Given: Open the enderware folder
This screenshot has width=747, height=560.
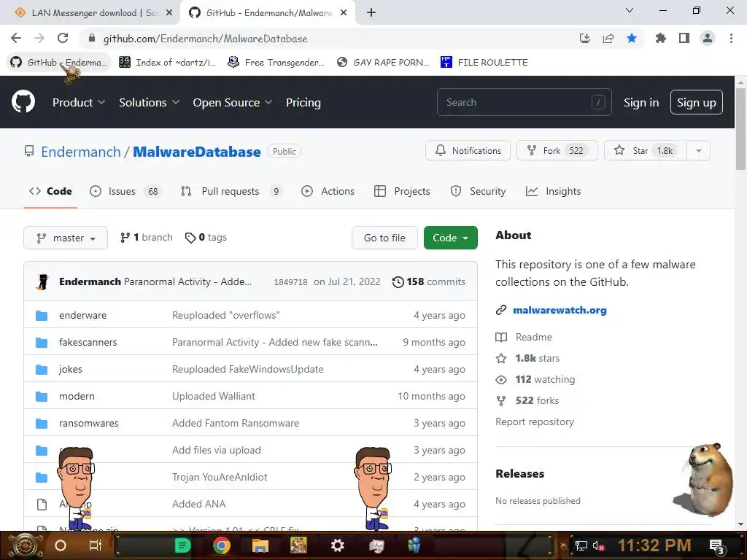Looking at the screenshot, I should 83,315.
